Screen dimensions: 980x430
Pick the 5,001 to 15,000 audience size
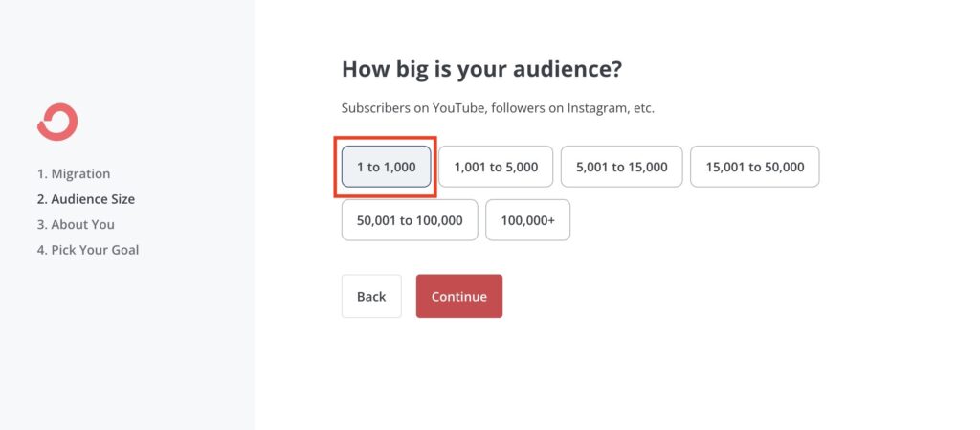click(621, 167)
